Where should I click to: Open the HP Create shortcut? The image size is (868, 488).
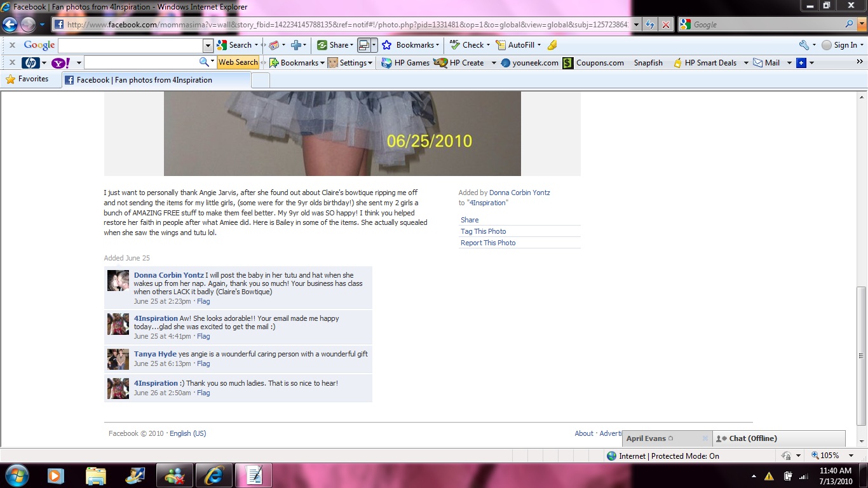(x=459, y=63)
